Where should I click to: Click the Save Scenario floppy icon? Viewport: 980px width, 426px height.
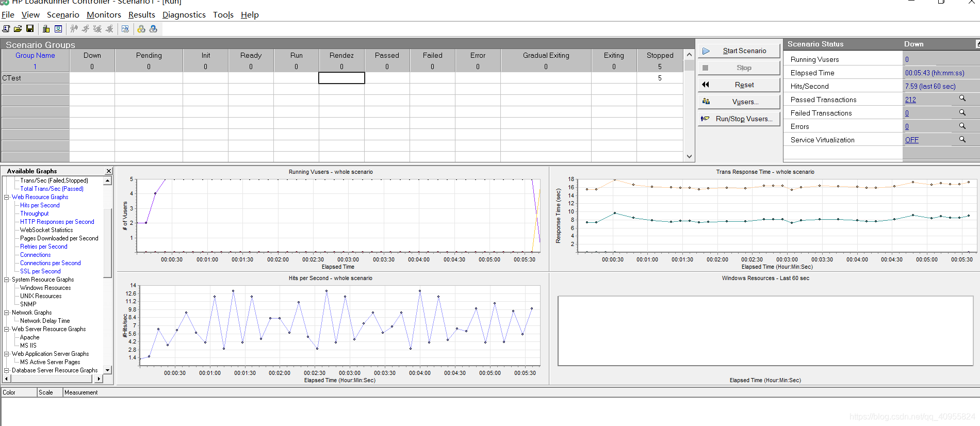tap(29, 29)
